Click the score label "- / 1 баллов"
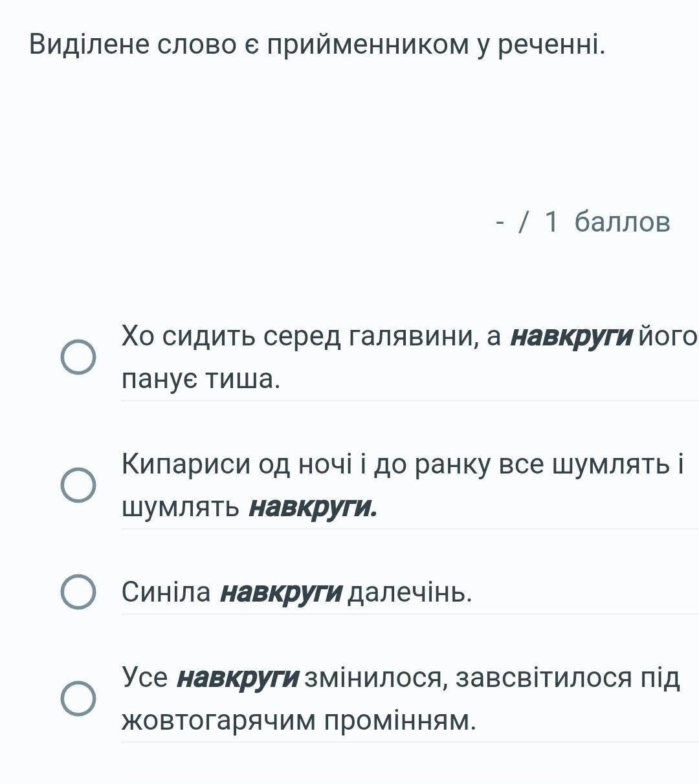The image size is (699, 784). [x=582, y=222]
